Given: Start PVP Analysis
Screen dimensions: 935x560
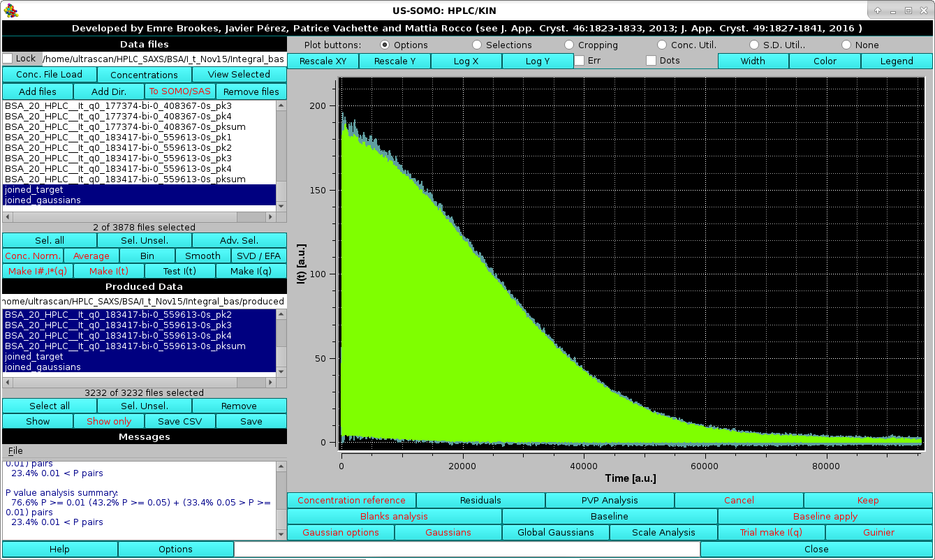Looking at the screenshot, I should pyautogui.click(x=610, y=500).
